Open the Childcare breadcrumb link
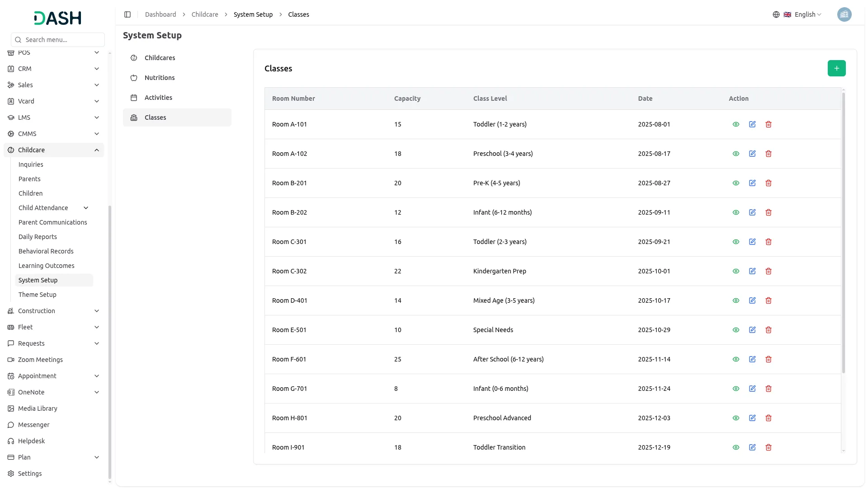This screenshot has width=868, height=488. 205,14
